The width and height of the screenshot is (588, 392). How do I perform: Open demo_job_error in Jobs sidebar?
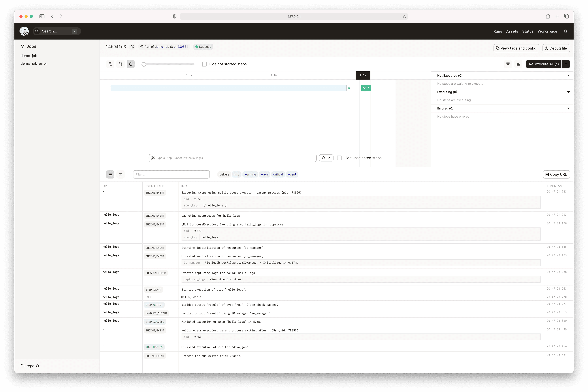click(x=34, y=63)
